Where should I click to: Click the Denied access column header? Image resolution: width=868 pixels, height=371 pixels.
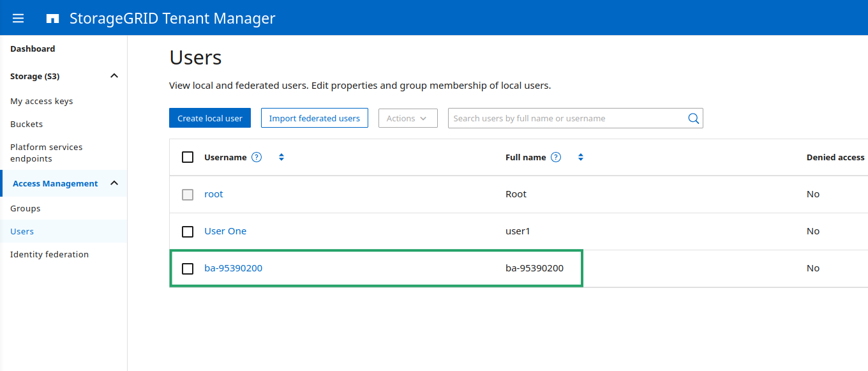click(x=835, y=157)
